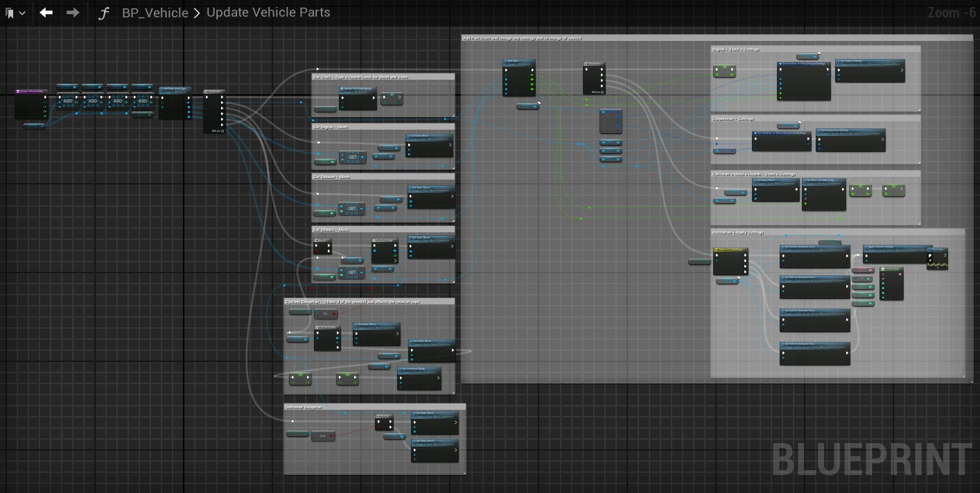Select the Set Mass Override in Kg node
This screenshot has height=493, width=980.
click(824, 194)
